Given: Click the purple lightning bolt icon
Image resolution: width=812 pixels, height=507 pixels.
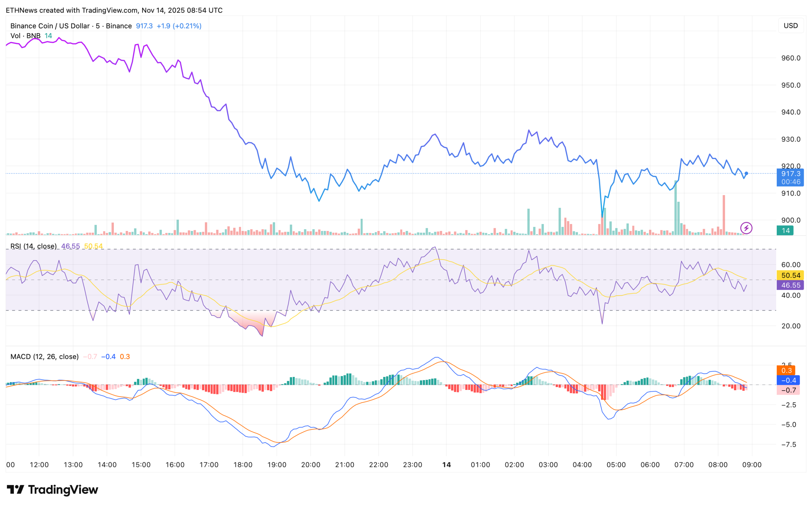Looking at the screenshot, I should tap(746, 228).
